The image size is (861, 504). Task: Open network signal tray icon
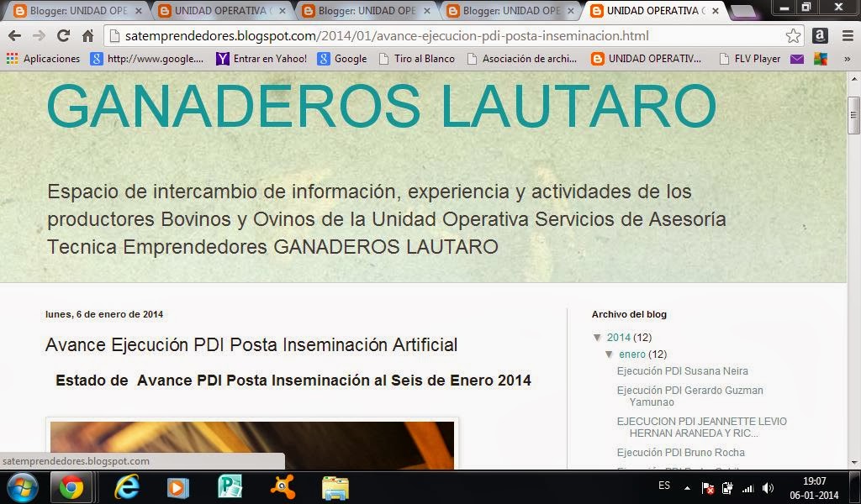[747, 487]
